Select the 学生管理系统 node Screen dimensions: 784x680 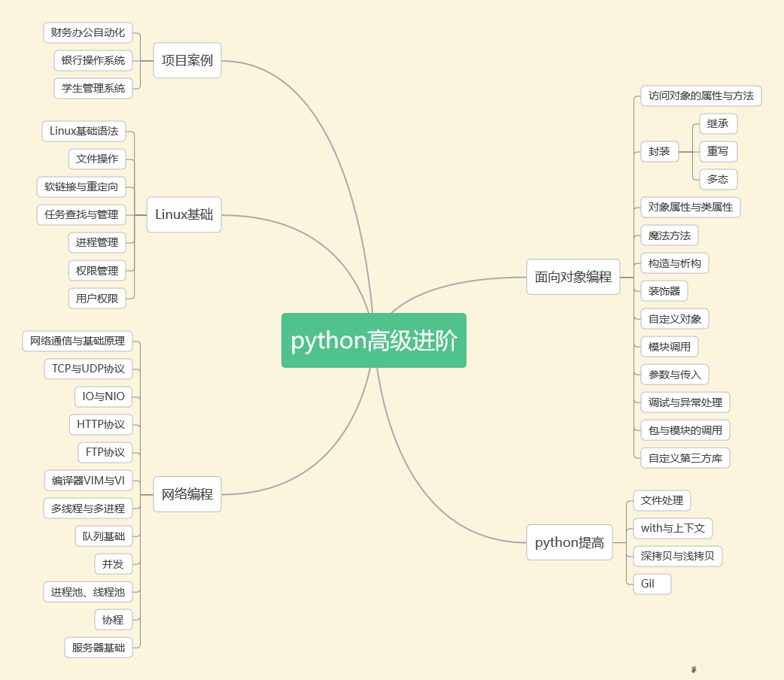pos(93,89)
